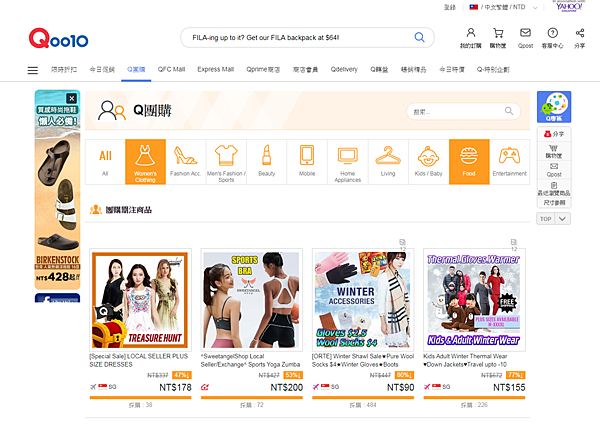Click the search magnifier icon in top bar

pos(419,37)
